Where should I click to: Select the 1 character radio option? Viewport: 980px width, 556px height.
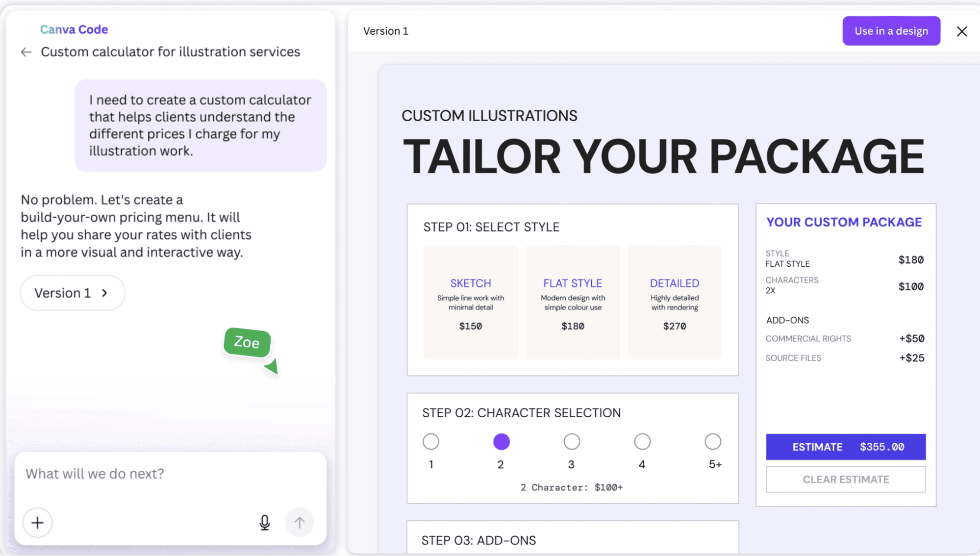click(x=430, y=442)
